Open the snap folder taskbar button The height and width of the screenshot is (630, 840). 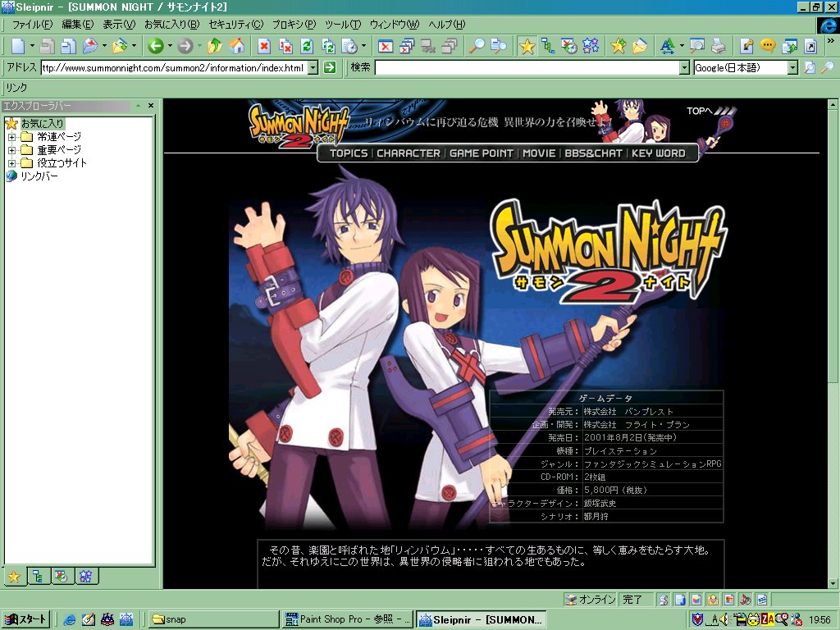tap(213, 619)
